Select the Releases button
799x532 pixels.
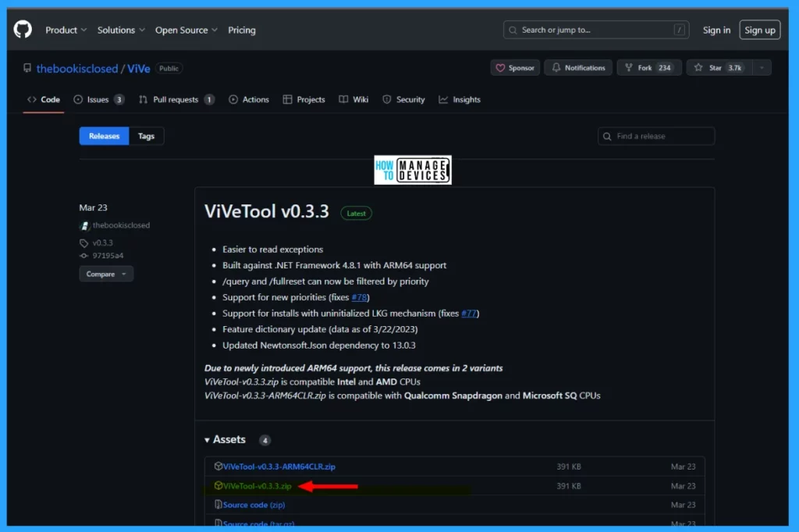104,136
